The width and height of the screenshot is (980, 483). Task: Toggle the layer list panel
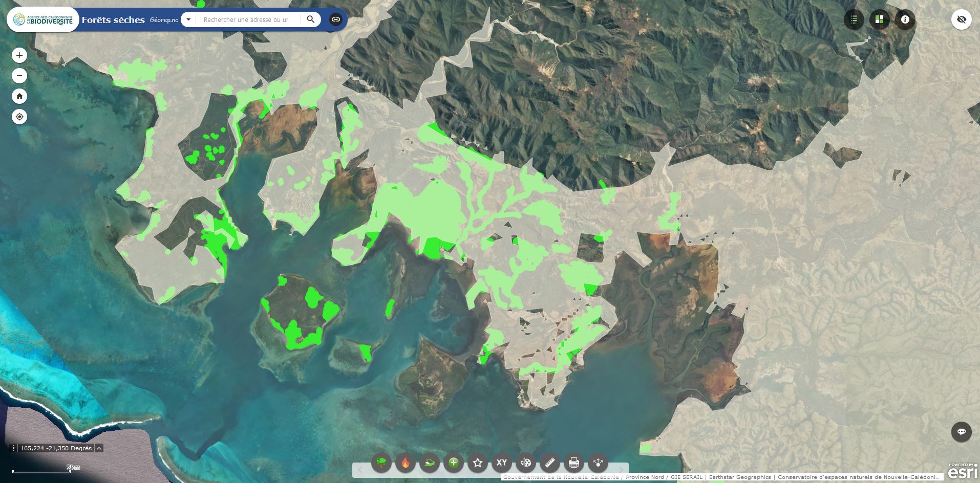click(854, 20)
